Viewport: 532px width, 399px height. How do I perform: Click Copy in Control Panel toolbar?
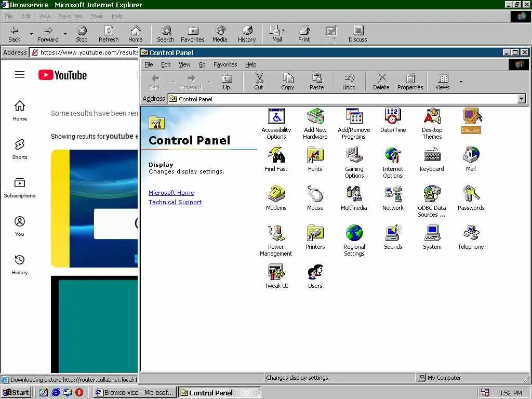click(x=288, y=82)
